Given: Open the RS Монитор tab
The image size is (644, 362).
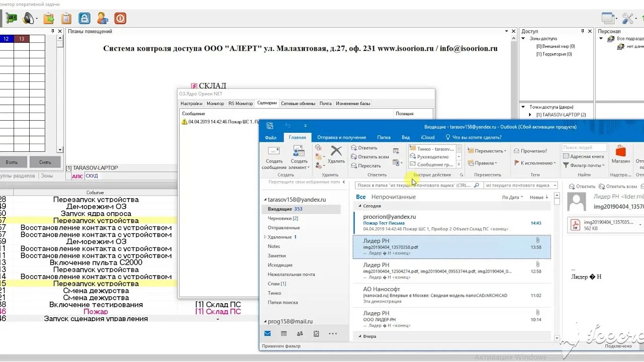Looking at the screenshot, I should tap(240, 103).
